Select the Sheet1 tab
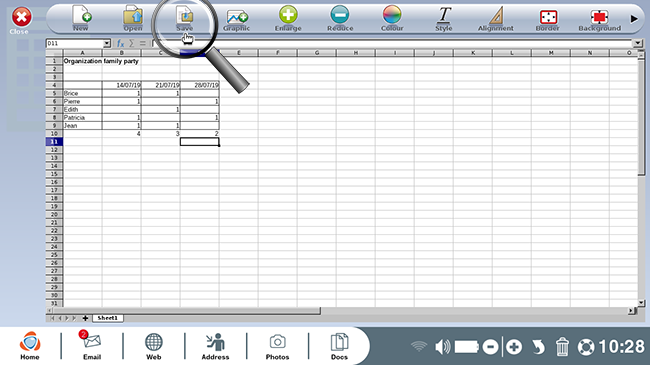 [108, 318]
